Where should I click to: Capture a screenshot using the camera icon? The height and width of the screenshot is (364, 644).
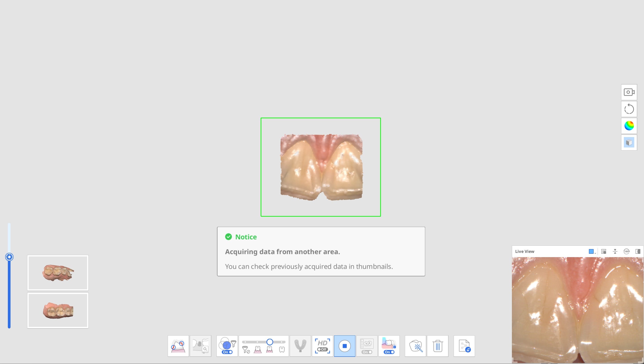(629, 92)
